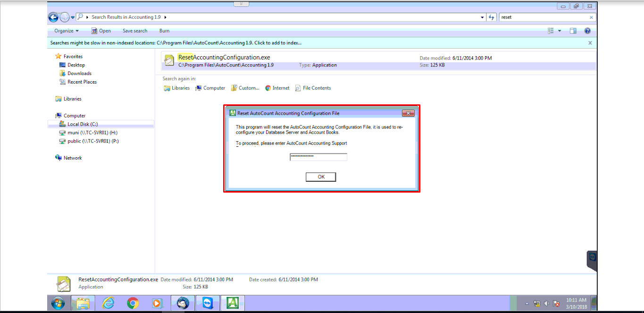Screen dimensions: 644x313
Task: Open TeamViewer from the taskbar
Action: 208,303
